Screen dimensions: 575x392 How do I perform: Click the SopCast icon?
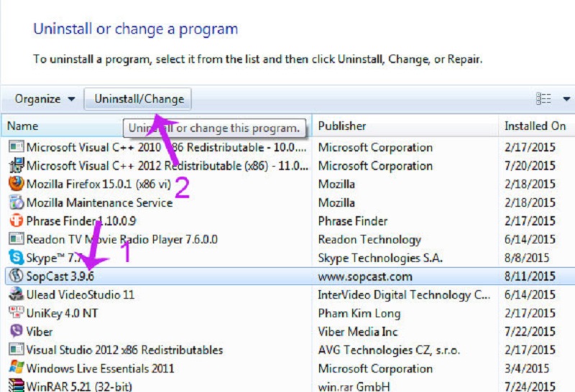tap(16, 276)
